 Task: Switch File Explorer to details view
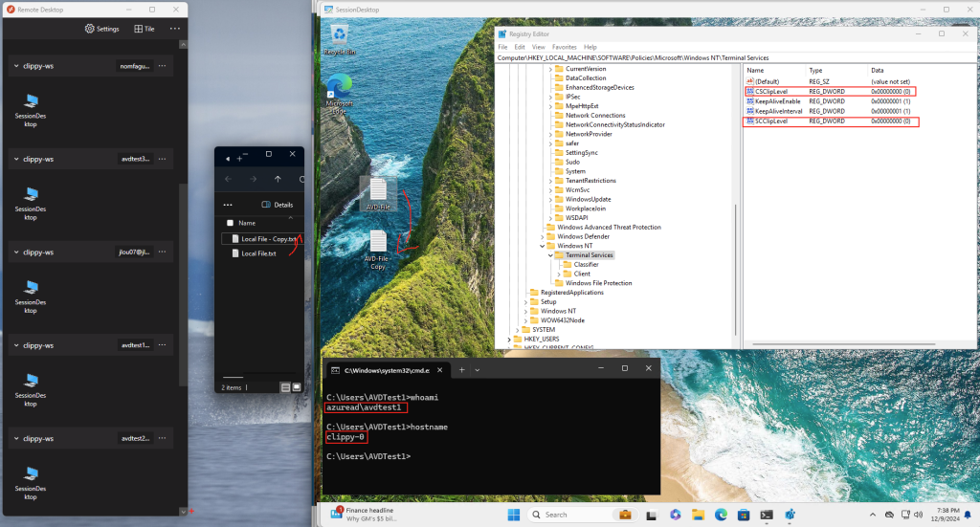tap(285, 387)
